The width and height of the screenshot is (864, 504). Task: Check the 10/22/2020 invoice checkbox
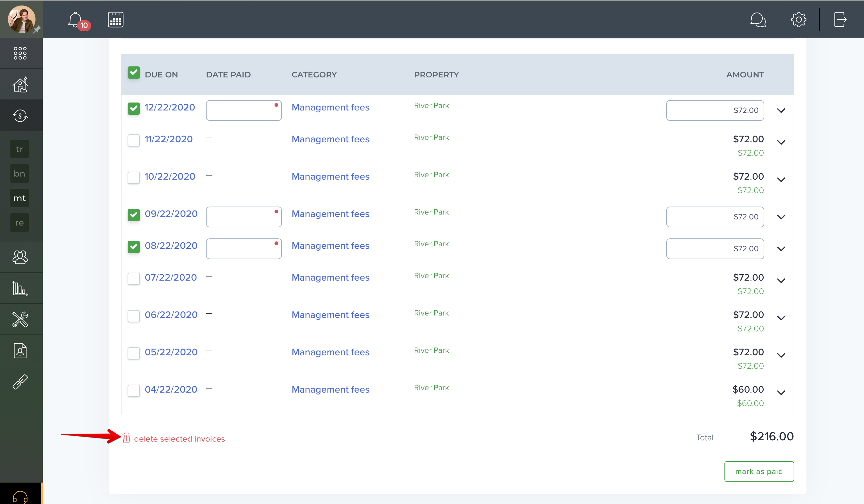[134, 177]
